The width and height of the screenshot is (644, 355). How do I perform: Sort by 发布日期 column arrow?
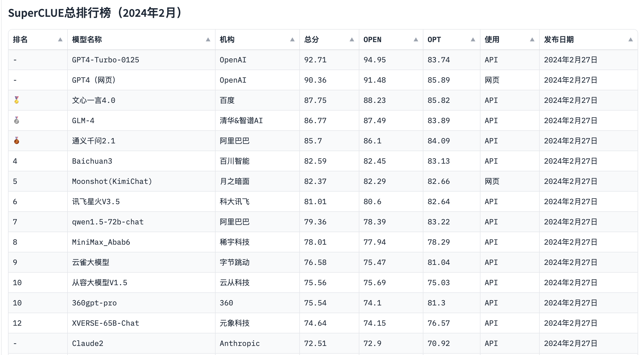click(631, 40)
